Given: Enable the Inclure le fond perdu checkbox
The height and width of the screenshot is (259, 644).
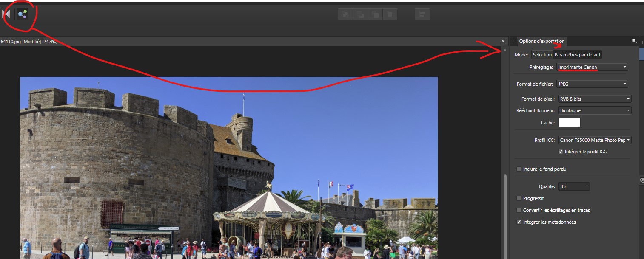Looking at the screenshot, I should (519, 169).
